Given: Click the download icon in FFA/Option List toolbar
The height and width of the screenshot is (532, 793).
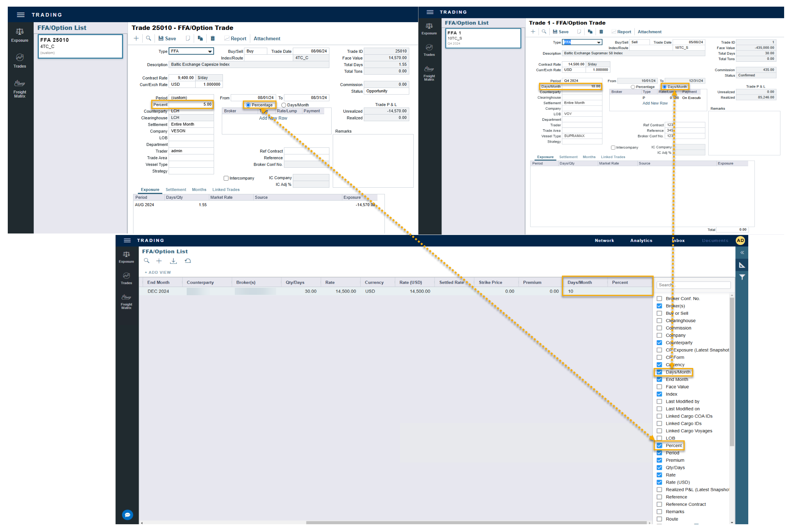Looking at the screenshot, I should 173,261.
